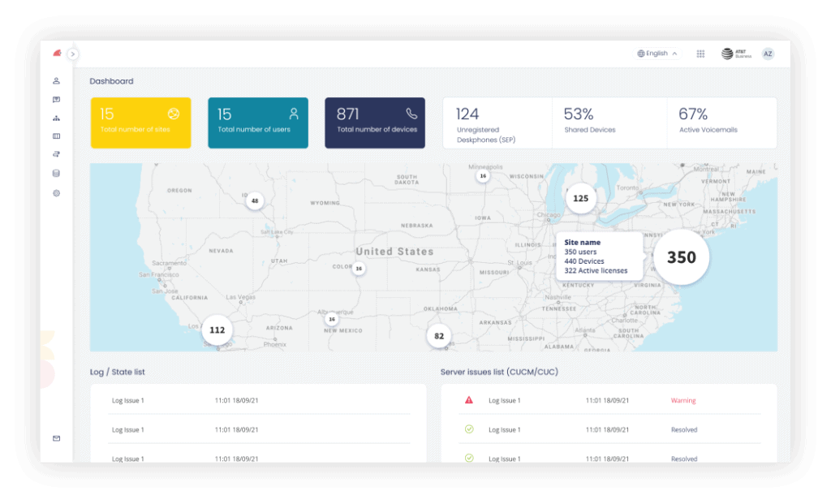Open the site hierarchy icon in the sidebar
This screenshot has width=831, height=504.
point(56,118)
